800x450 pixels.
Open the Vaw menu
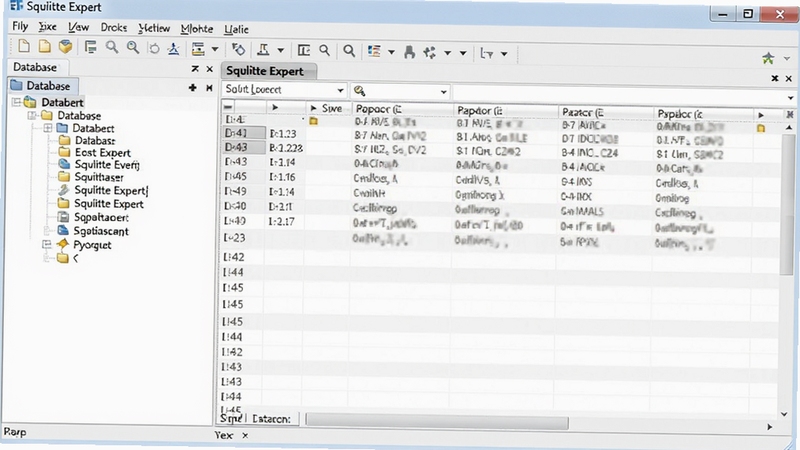click(x=79, y=27)
